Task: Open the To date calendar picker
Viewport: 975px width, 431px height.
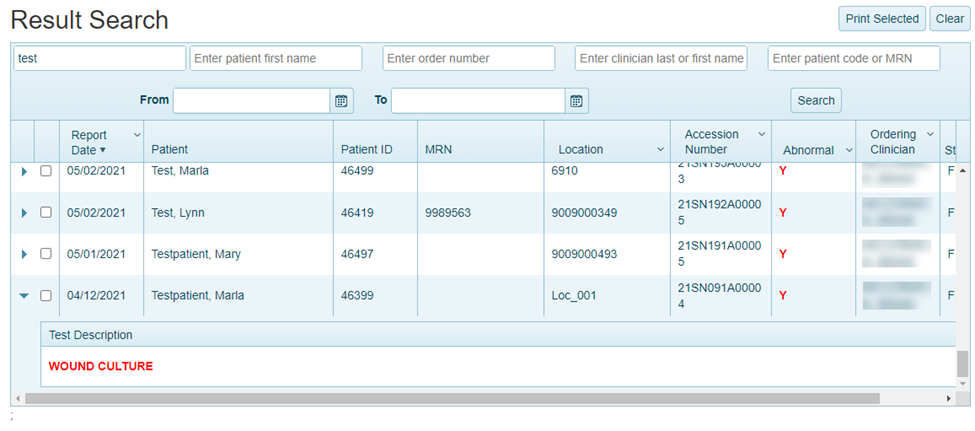Action: coord(577,101)
